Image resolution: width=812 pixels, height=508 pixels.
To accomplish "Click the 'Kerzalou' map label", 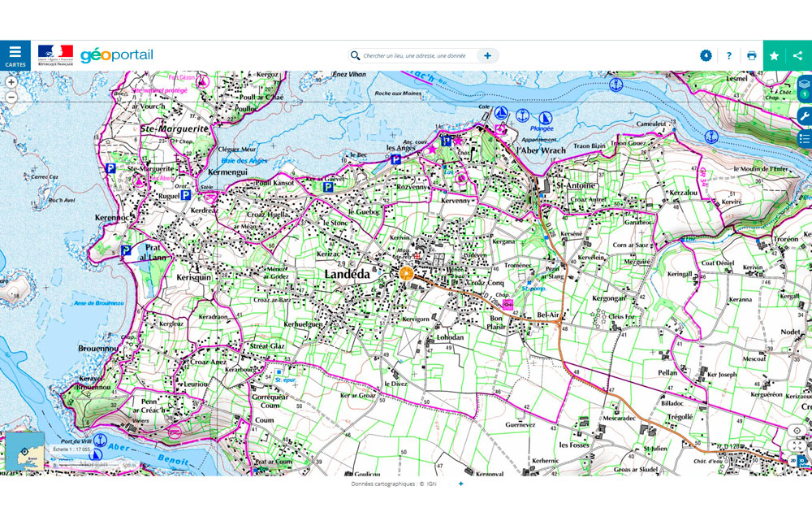I will tap(683, 193).
